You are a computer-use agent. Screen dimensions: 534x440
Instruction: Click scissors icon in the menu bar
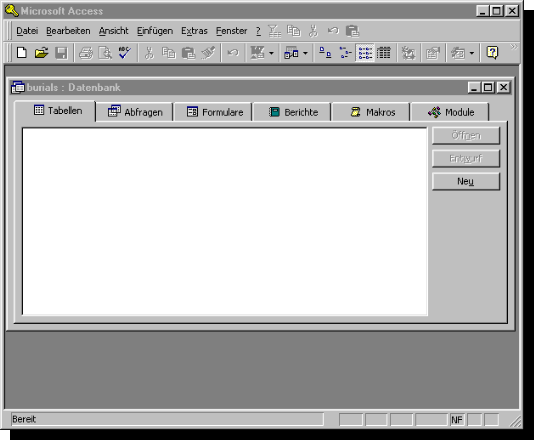point(313,31)
